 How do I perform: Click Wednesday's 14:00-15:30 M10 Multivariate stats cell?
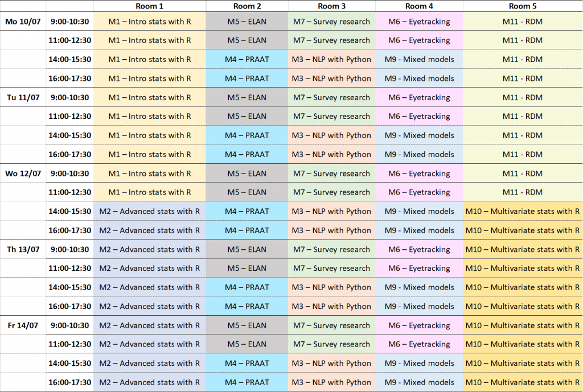pos(522,211)
